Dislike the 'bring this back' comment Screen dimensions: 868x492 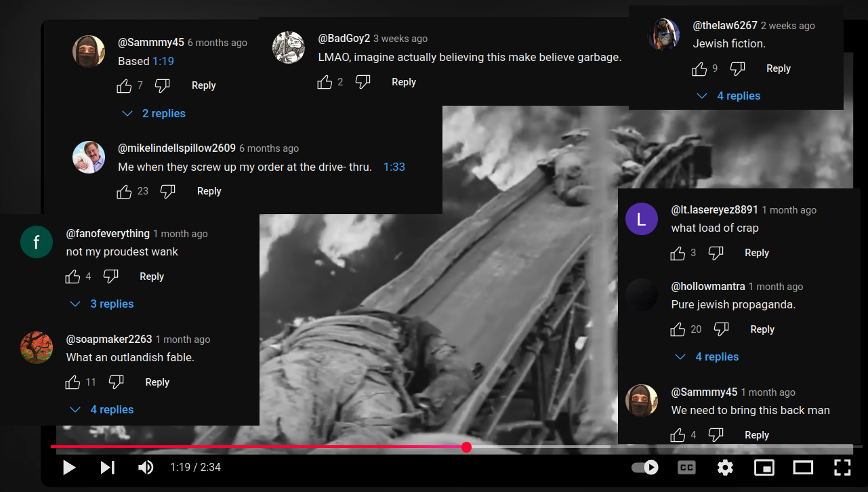716,436
